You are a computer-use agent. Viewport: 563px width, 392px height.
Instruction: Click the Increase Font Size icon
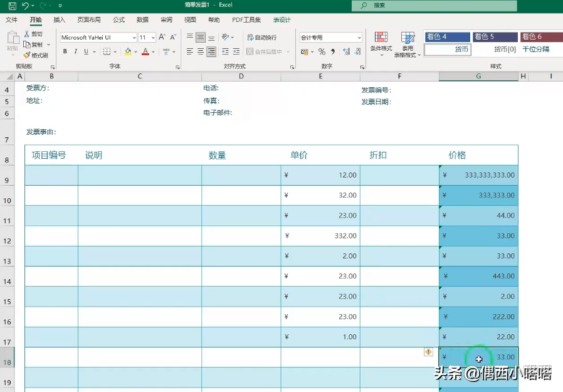tap(162, 38)
